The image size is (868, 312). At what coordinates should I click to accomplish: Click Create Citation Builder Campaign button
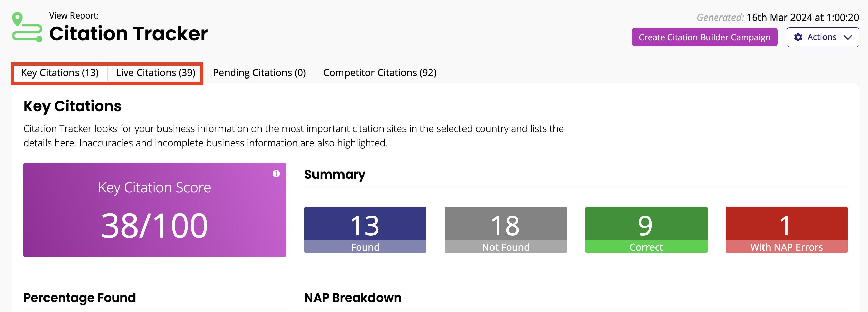[705, 37]
